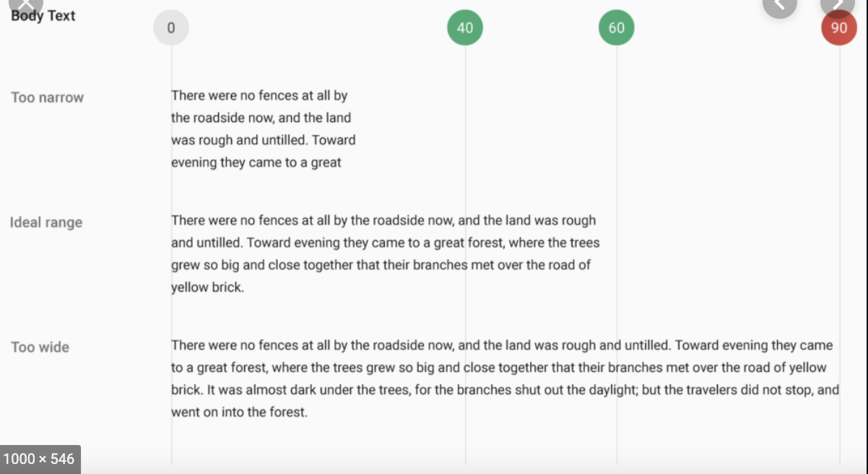Click the narrow paragraph ending 'came to a great'
The height and width of the screenshot is (474, 868).
click(263, 129)
